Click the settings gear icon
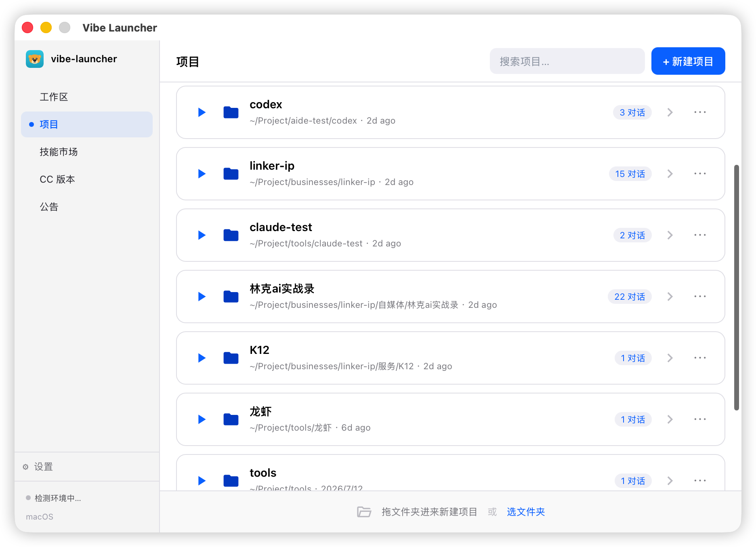 click(x=25, y=467)
